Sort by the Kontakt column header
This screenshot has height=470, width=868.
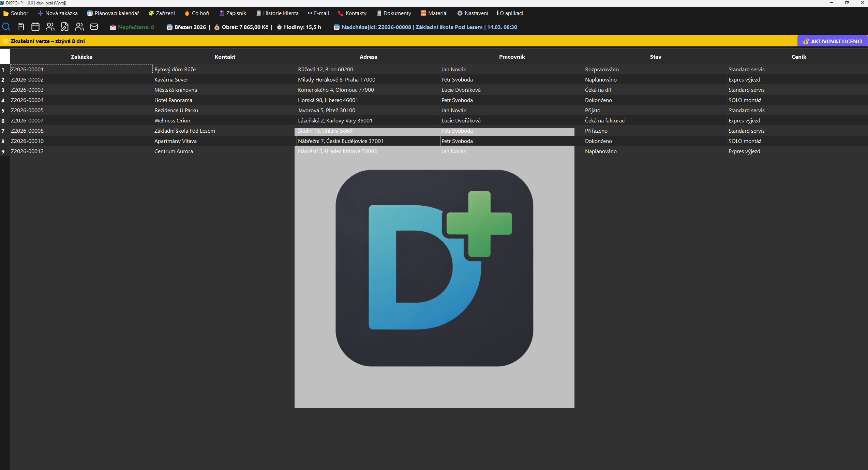[225, 57]
